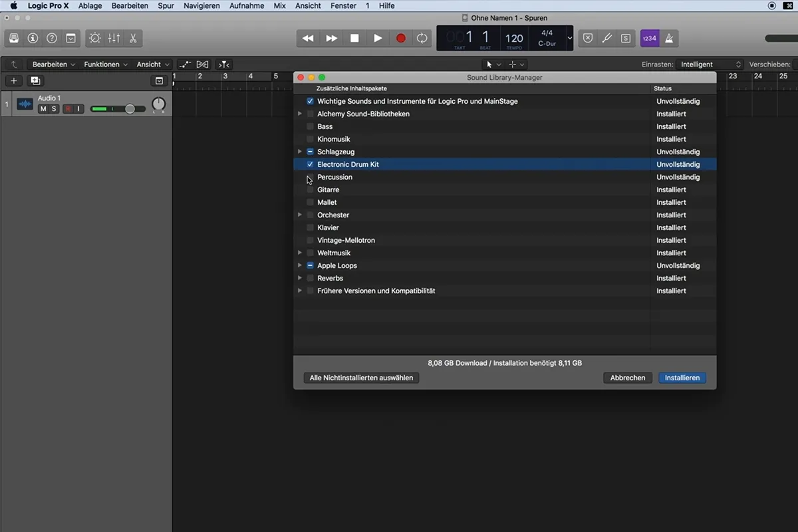Record-enable the Audio 1 track
This screenshot has width=798, height=532.
pos(68,109)
